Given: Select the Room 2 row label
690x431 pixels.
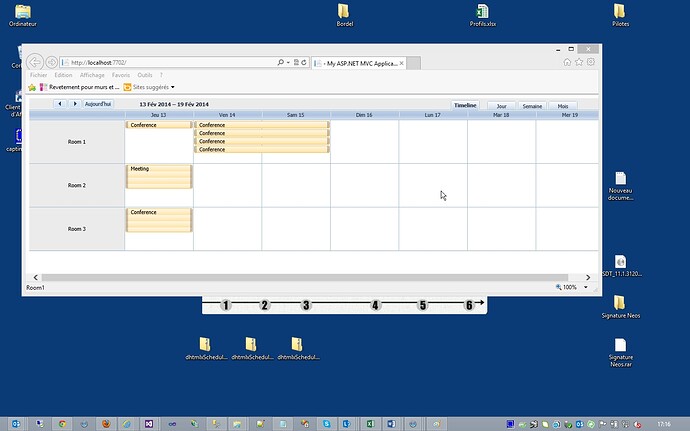Looking at the screenshot, I should 77,185.
